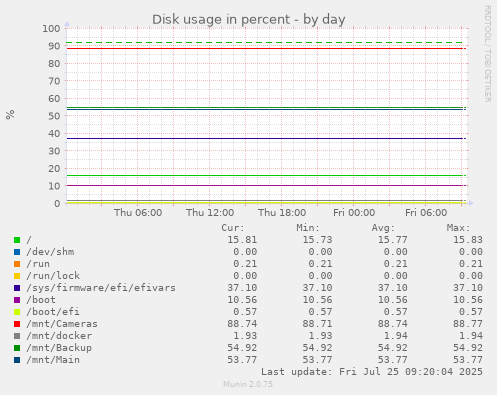Click the blue swatch next to /dev/shm

tap(17, 252)
